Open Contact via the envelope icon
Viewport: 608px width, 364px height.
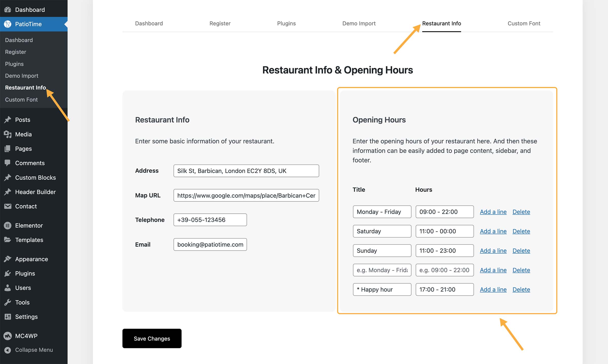(x=8, y=206)
